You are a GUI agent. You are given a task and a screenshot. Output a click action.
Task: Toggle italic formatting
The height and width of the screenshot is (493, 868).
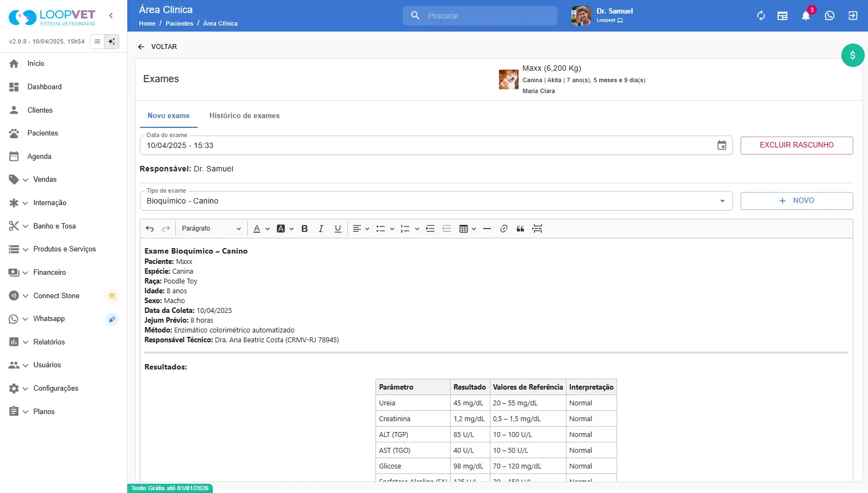pos(321,229)
